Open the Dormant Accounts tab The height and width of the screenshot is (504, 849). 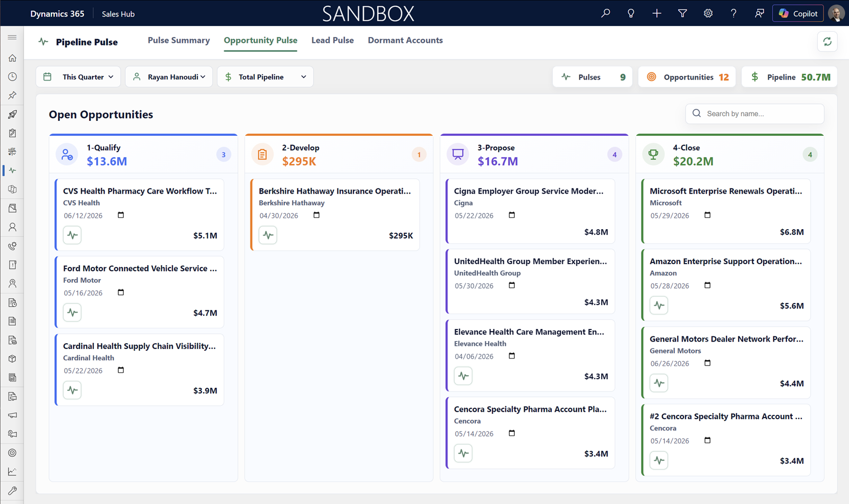[x=405, y=40]
